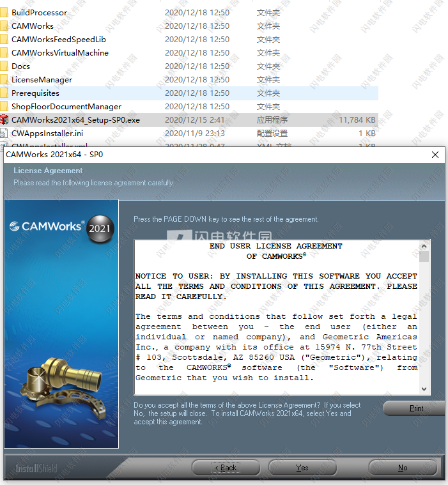
Task: Click the CAMWorksFeedSpeedLib folder icon
Action: click(4, 39)
